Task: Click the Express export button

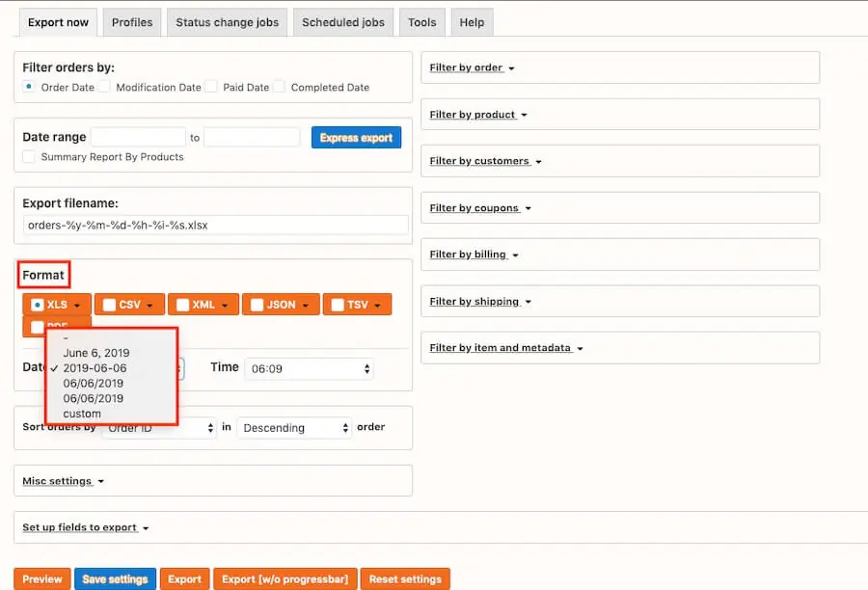Action: tap(356, 138)
